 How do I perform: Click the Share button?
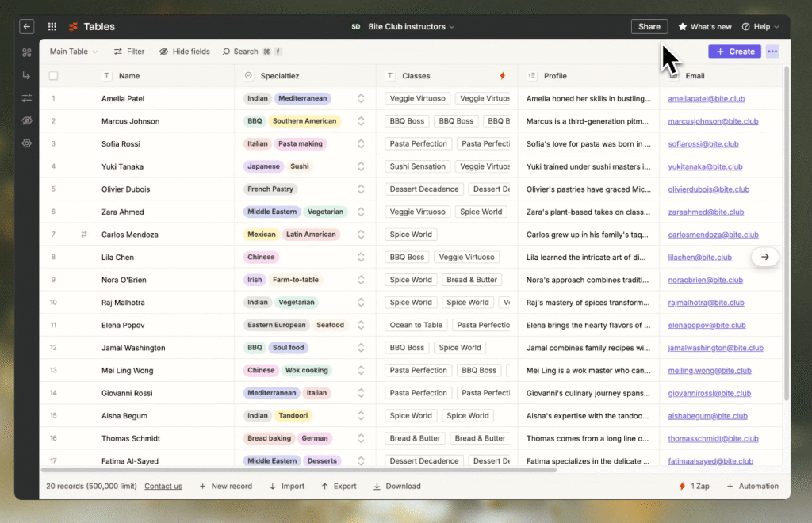(x=649, y=27)
